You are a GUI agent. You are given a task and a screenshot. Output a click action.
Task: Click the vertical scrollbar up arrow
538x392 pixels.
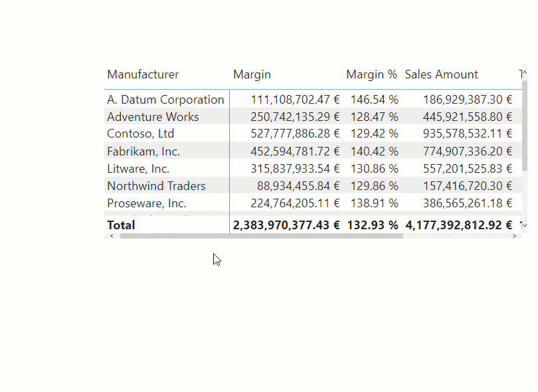pos(524,72)
